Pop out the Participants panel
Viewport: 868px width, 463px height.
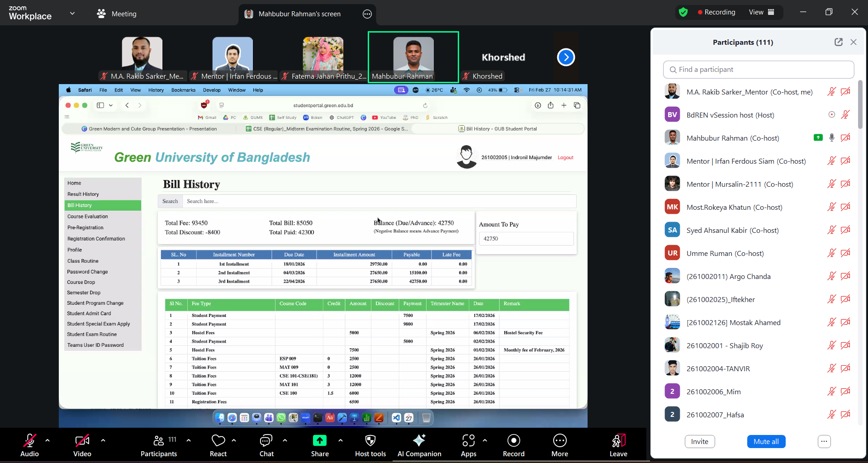point(838,42)
